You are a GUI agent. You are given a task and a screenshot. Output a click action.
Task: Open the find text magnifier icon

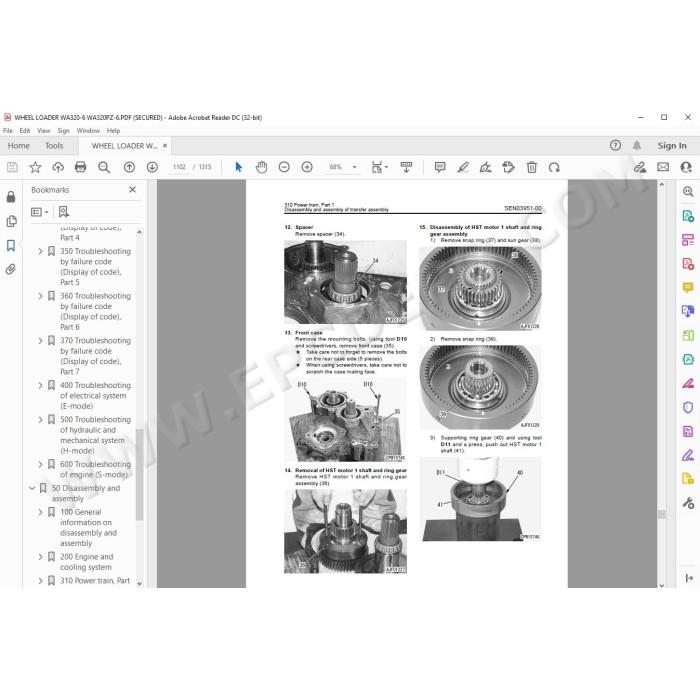tap(104, 167)
